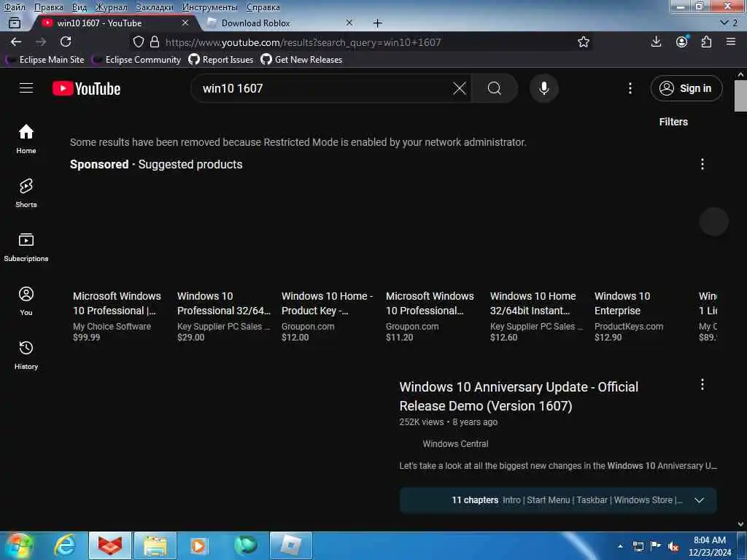Open a new browser tab
This screenshot has width=747, height=560.
tap(377, 23)
